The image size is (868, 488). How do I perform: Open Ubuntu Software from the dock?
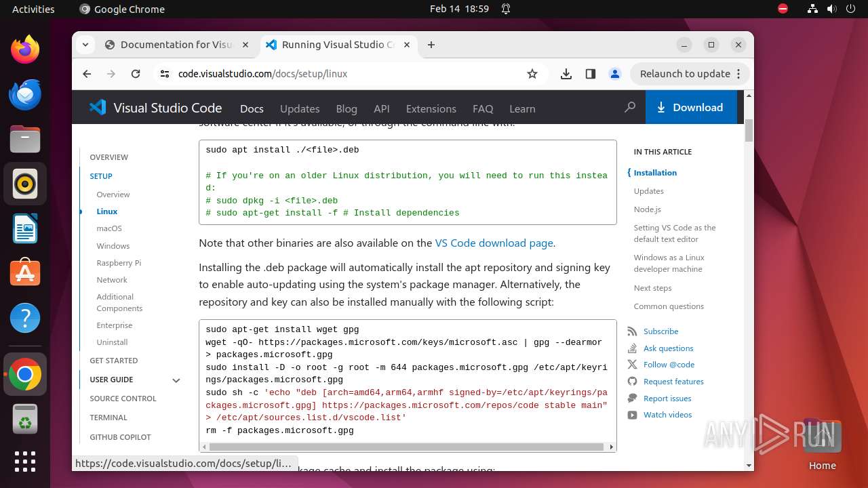tap(25, 273)
